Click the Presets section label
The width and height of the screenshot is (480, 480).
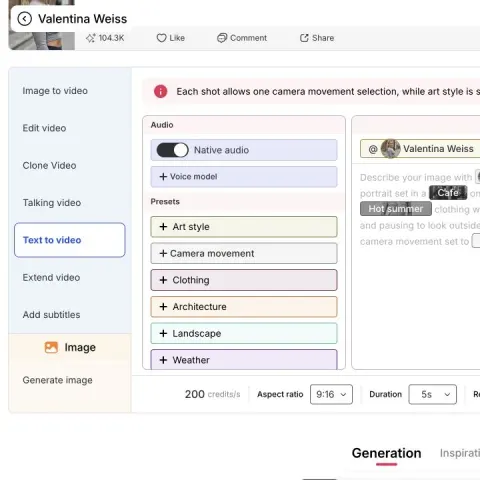pos(165,202)
